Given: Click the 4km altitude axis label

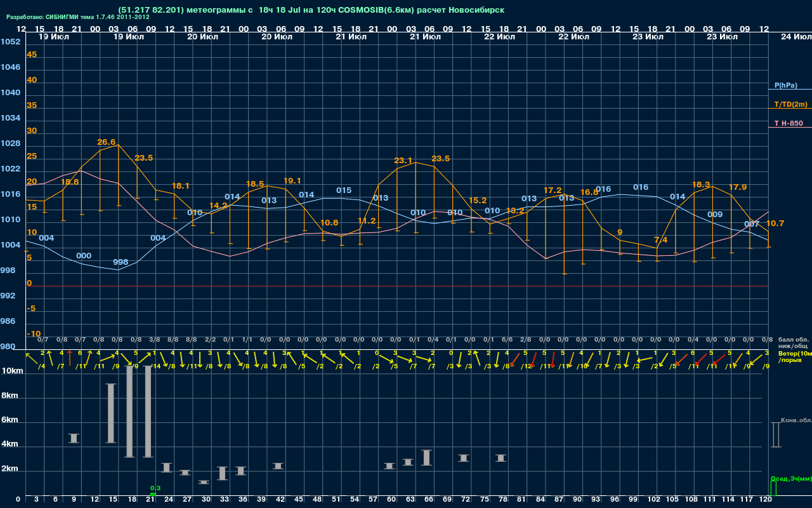Looking at the screenshot, I should (x=10, y=445).
